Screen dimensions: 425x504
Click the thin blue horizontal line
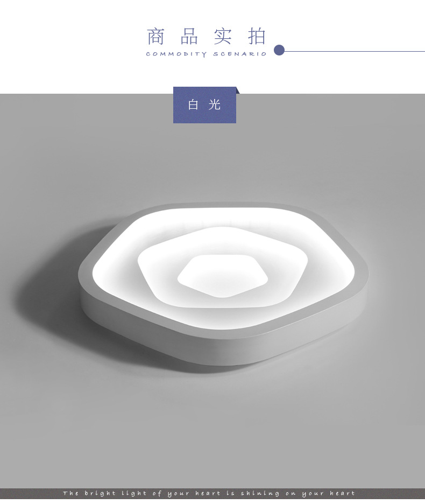(x=355, y=51)
